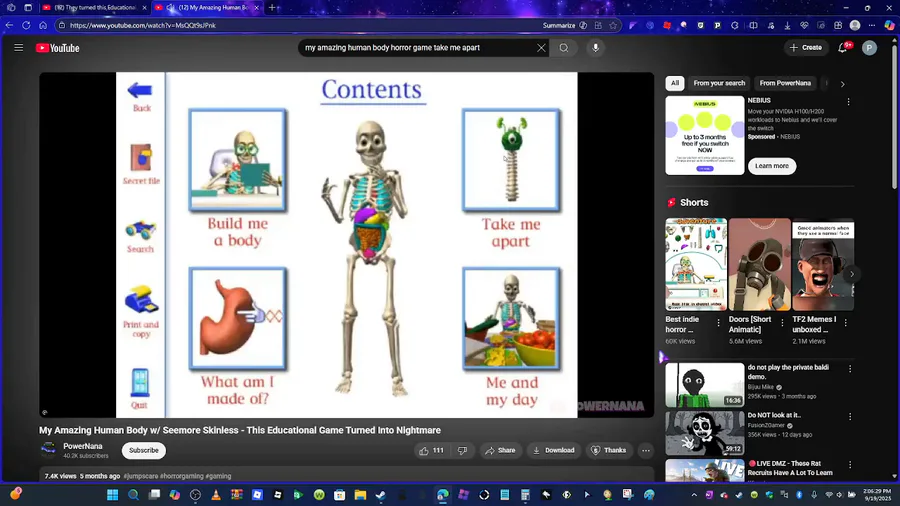This screenshot has height=506, width=900.
Task: Open YouTube notifications bell
Action: [x=843, y=48]
